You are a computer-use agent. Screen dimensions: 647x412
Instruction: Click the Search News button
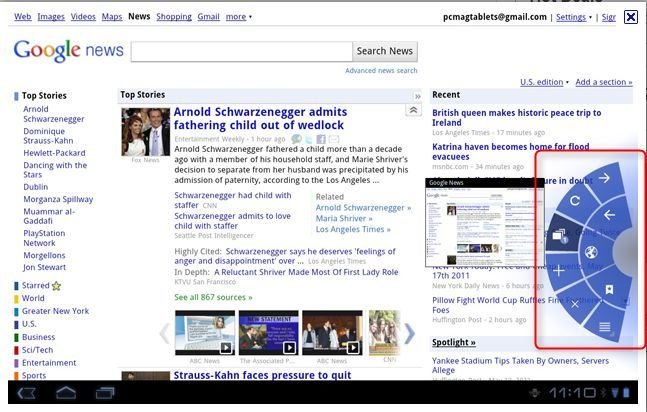coord(385,51)
